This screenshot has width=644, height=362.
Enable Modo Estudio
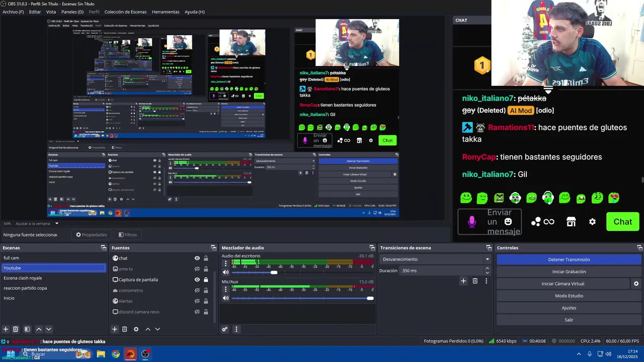[569, 296]
